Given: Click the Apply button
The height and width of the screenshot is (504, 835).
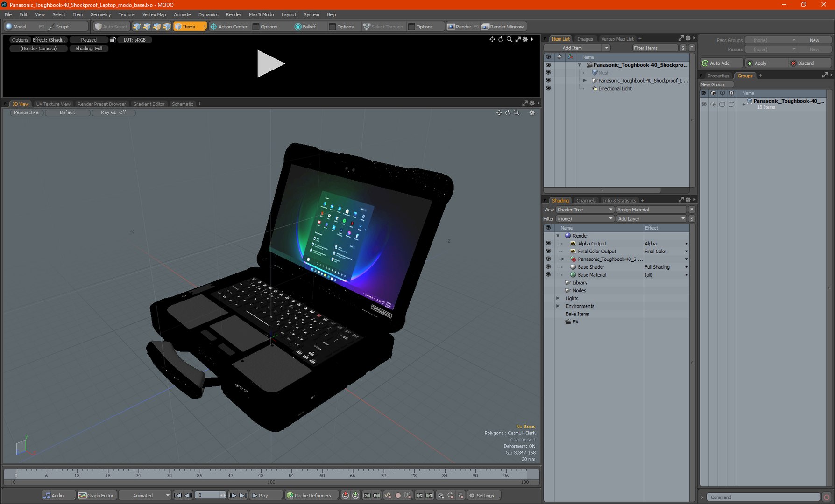Looking at the screenshot, I should coord(766,63).
